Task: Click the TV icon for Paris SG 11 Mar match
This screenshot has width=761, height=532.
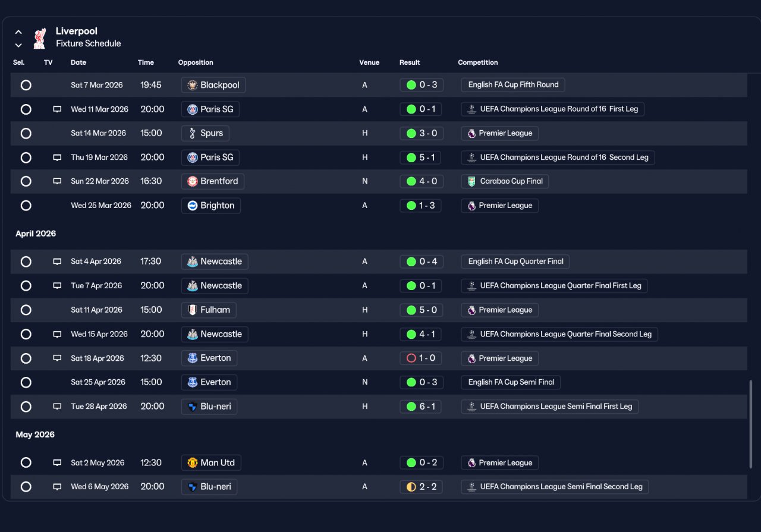Action: tap(57, 109)
